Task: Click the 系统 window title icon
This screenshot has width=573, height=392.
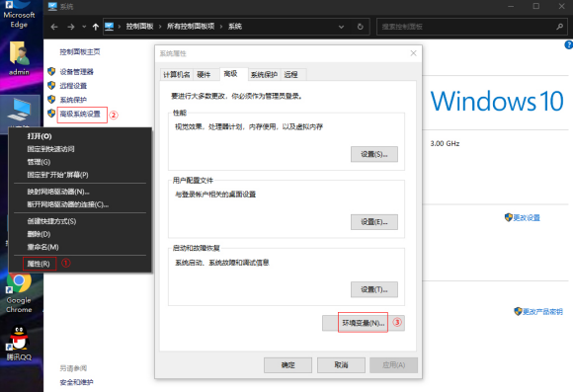Action: click(52, 6)
